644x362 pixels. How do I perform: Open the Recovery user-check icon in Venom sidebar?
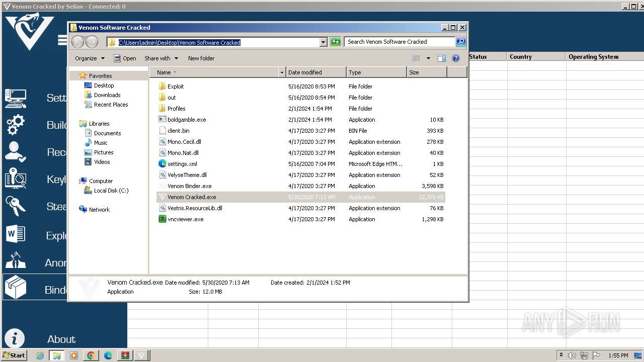(15, 152)
